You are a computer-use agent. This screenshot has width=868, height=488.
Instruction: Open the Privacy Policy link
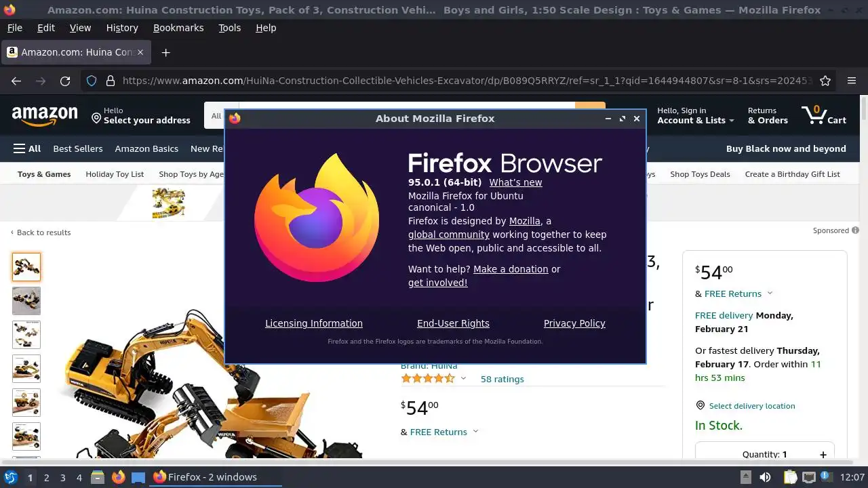[574, 323]
